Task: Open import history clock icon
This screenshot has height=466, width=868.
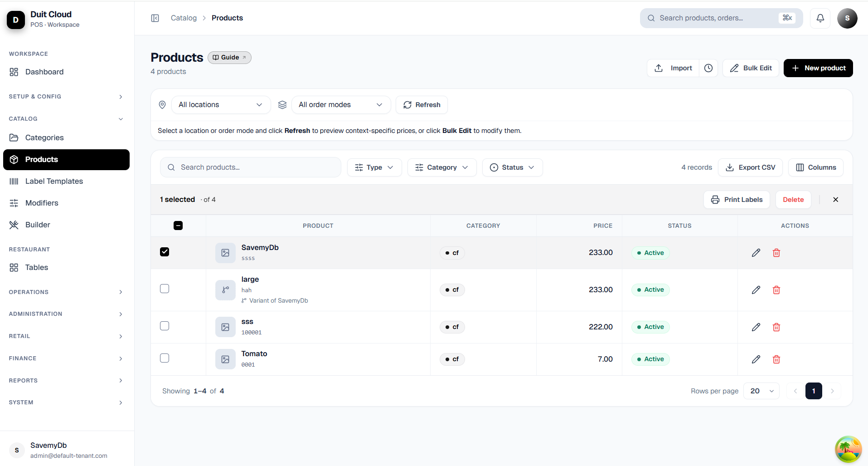Action: click(708, 68)
